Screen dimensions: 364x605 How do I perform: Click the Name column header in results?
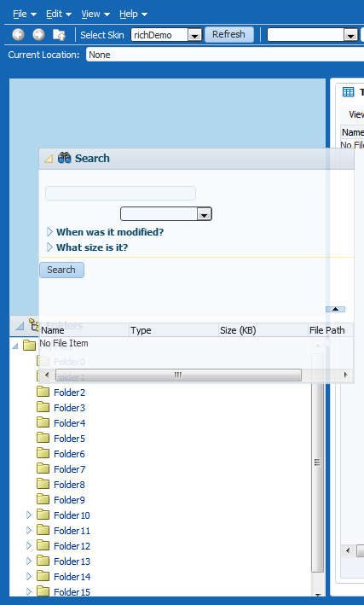(x=84, y=330)
